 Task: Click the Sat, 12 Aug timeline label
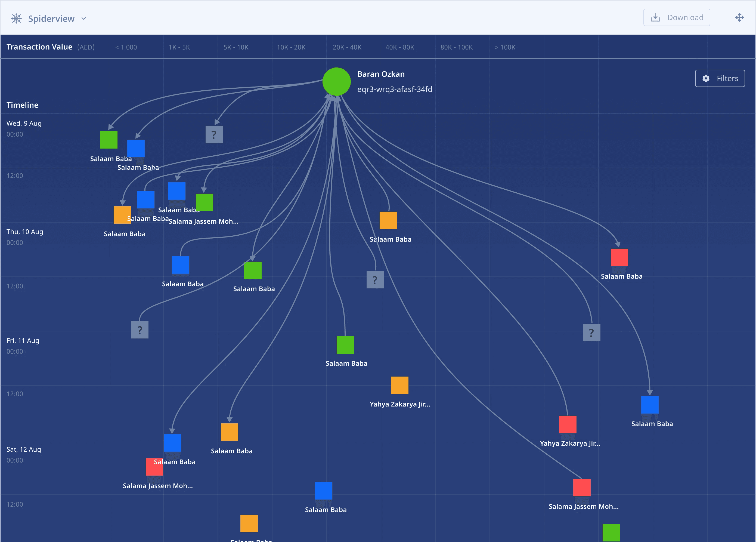coord(24,449)
